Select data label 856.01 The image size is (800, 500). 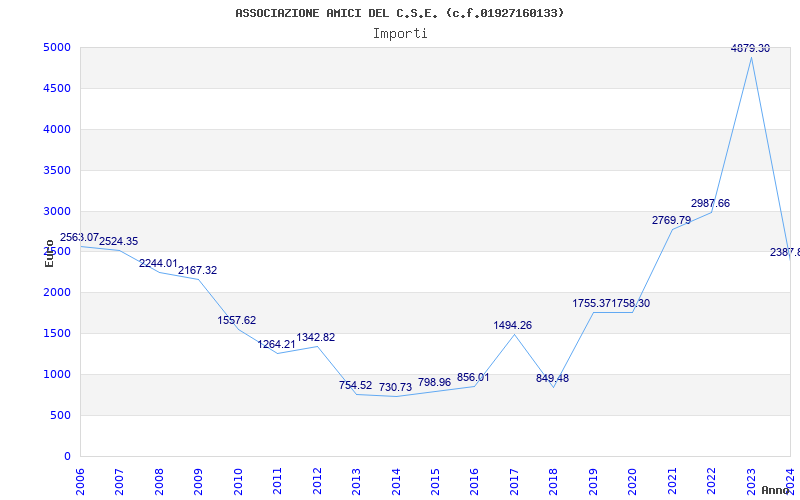click(473, 378)
